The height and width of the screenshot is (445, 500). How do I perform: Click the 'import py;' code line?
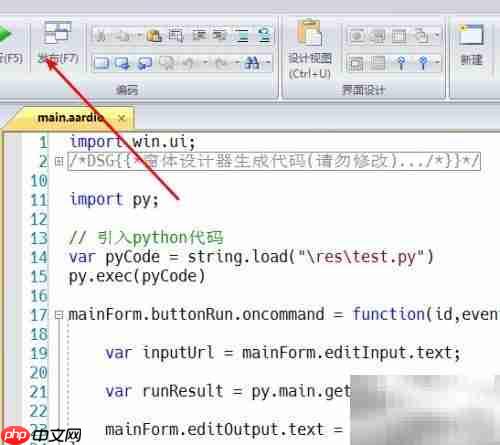pyautogui.click(x=114, y=200)
